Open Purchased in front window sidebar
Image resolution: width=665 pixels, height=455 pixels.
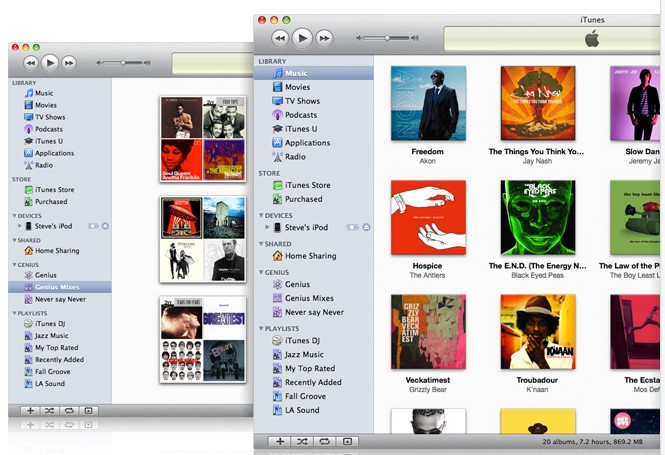click(314, 199)
